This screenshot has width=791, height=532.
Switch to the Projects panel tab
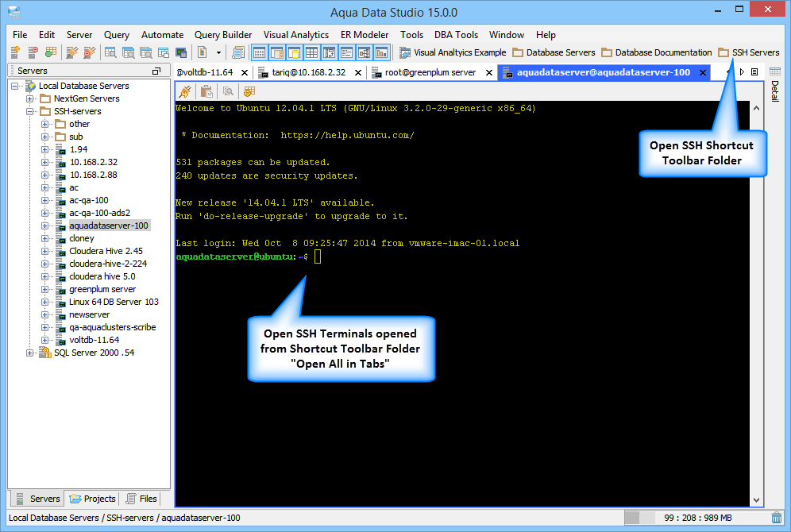pos(93,499)
